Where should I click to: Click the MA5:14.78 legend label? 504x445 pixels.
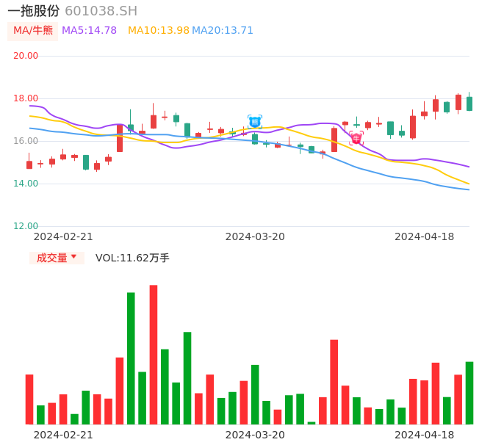click(89, 31)
